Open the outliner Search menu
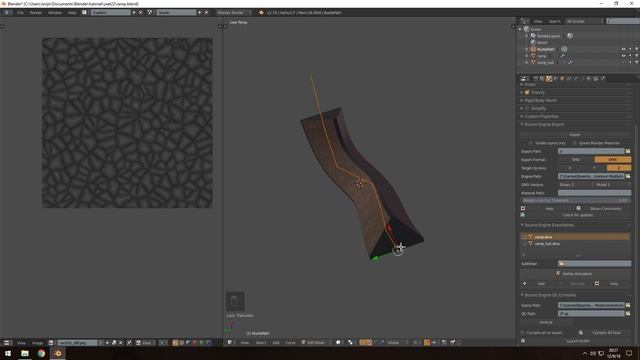The height and width of the screenshot is (360, 640). (x=554, y=21)
